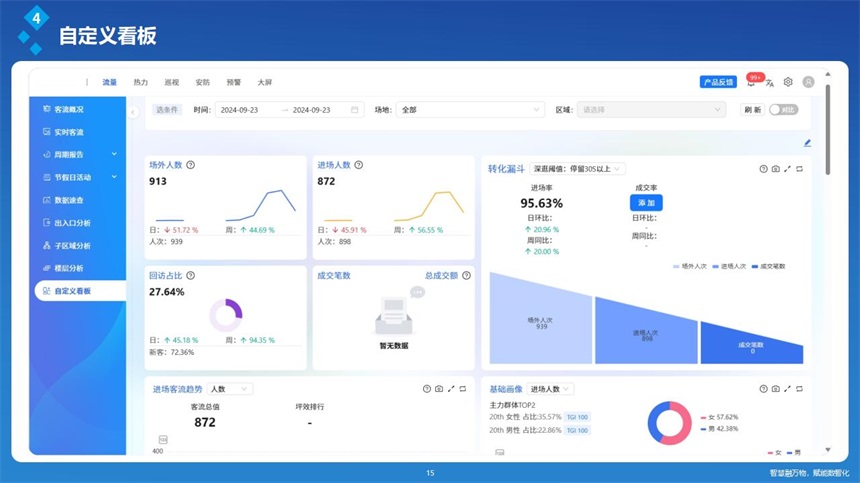860x483 pixels.
Task: Open 出入口分析 in the sidebar
Action: pyautogui.click(x=72, y=222)
